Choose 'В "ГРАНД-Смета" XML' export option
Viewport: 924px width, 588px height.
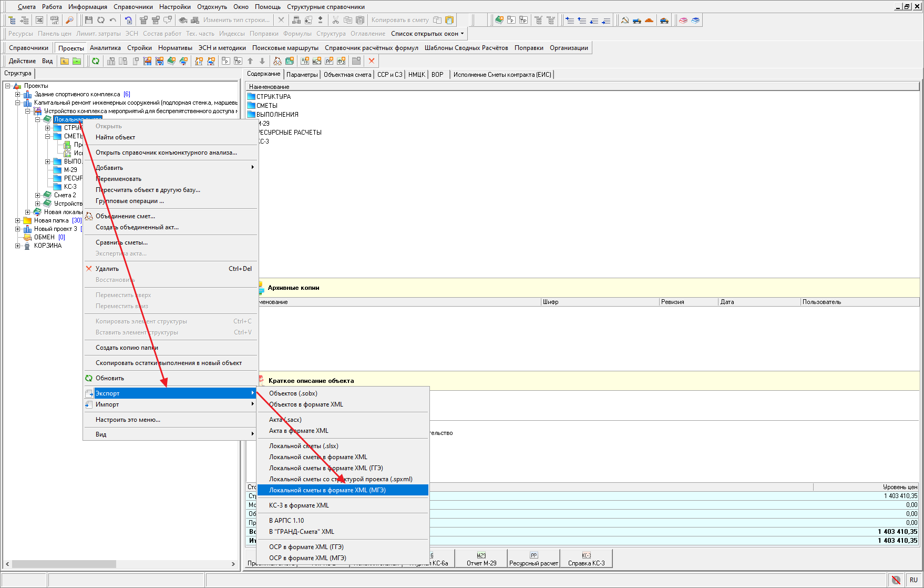pyautogui.click(x=302, y=532)
